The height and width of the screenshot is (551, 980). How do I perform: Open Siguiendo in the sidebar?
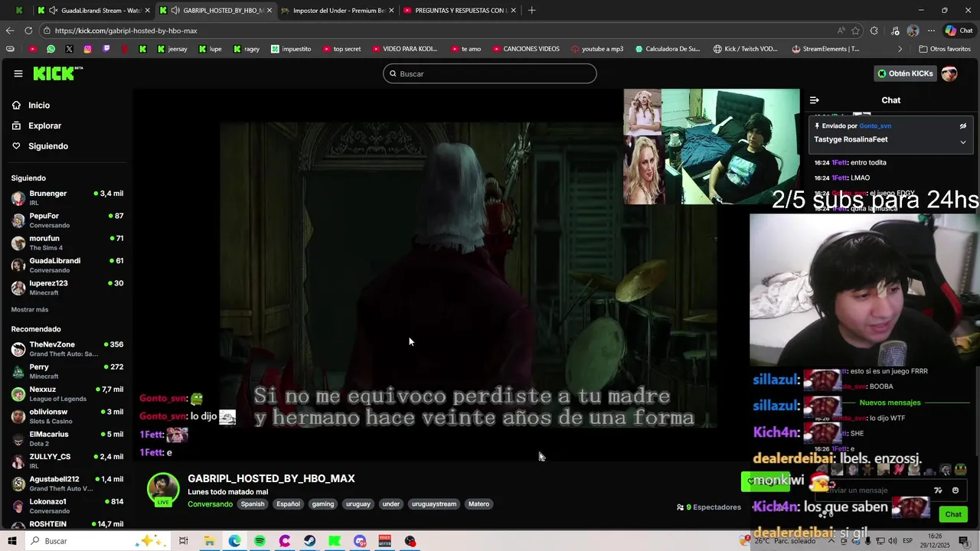pos(47,146)
